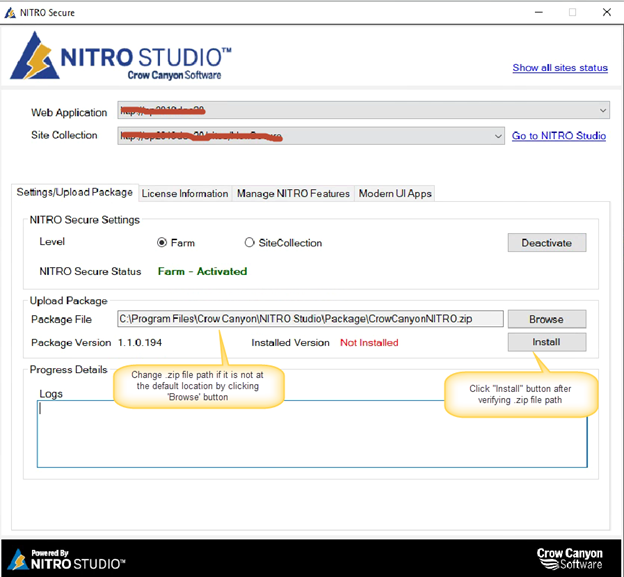This screenshot has width=624, height=577.
Task: Open the Show all sites status link
Action: [560, 68]
